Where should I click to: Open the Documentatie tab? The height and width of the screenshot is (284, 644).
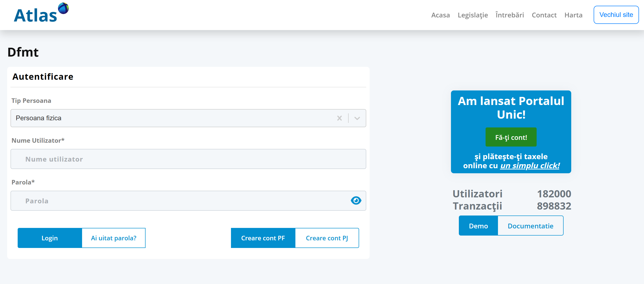click(530, 226)
